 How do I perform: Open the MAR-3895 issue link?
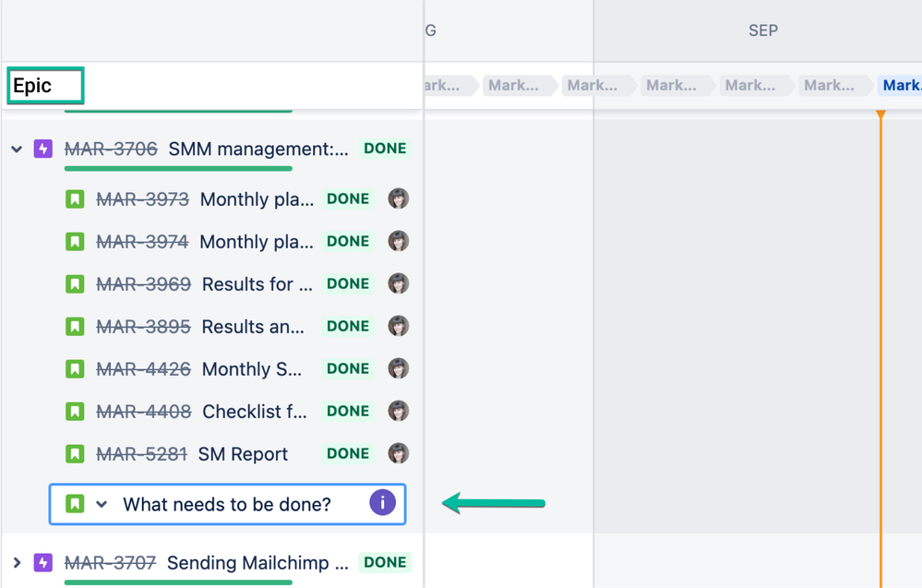tap(143, 327)
